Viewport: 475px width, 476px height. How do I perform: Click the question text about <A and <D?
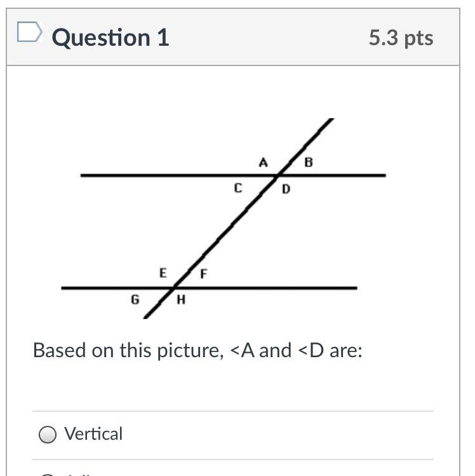(x=197, y=350)
